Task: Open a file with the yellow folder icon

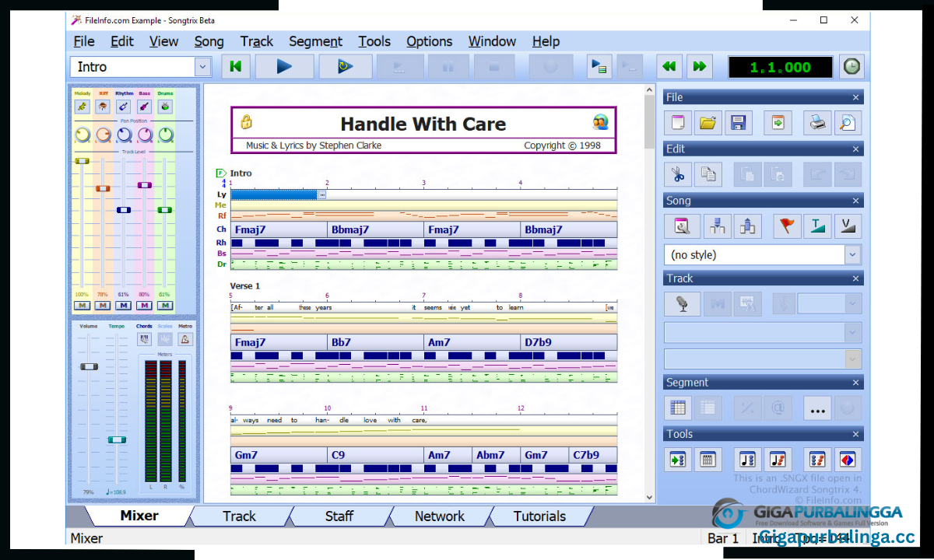Action: [708, 122]
